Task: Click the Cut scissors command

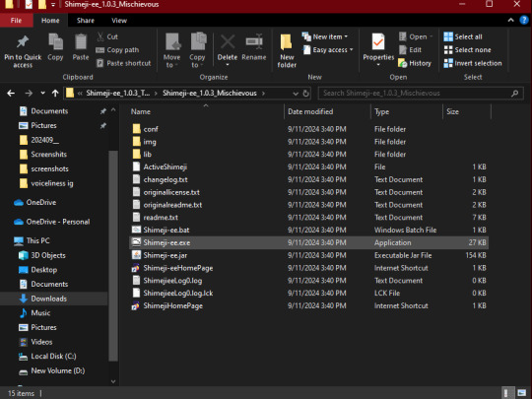Action: [107, 36]
